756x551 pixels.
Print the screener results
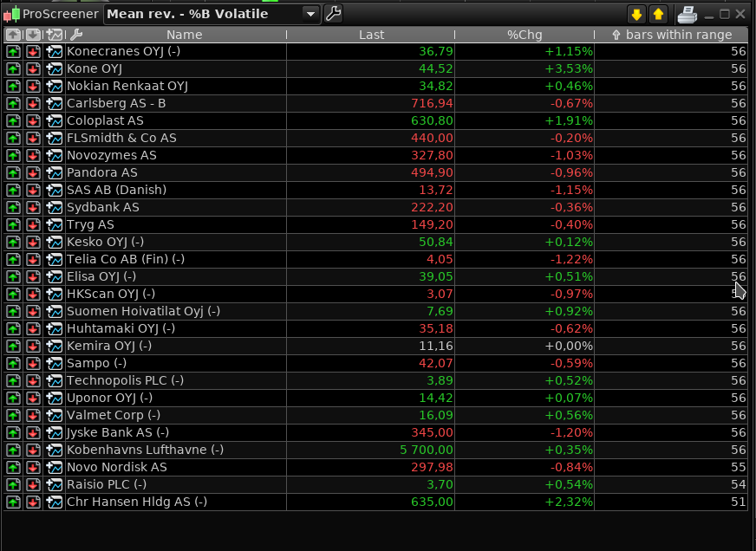point(687,15)
